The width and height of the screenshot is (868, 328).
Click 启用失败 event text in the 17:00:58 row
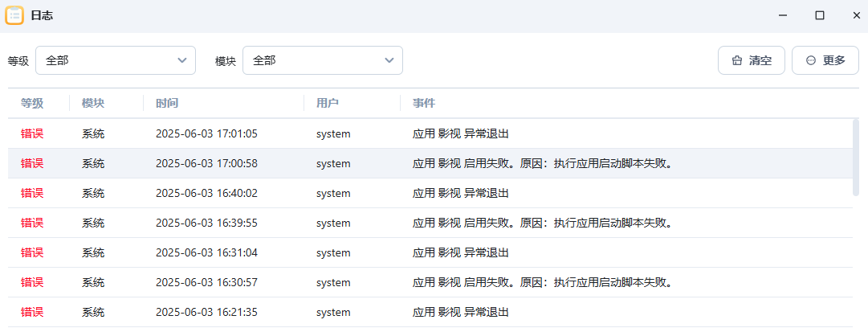click(543, 163)
